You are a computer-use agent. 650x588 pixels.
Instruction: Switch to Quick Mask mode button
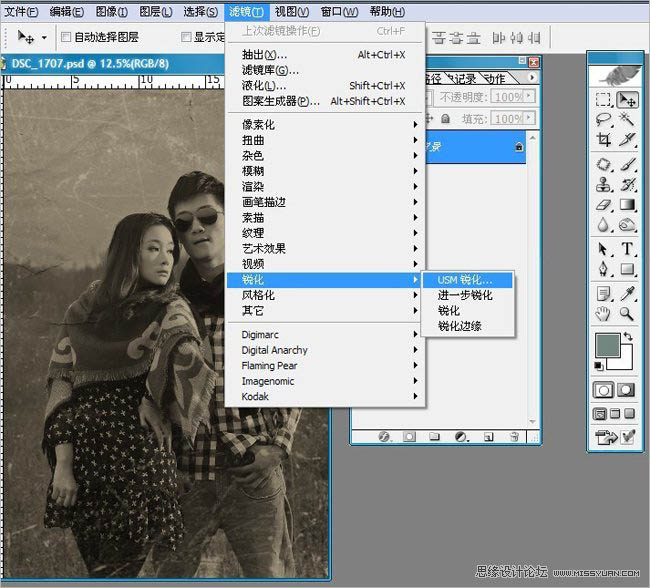(626, 390)
